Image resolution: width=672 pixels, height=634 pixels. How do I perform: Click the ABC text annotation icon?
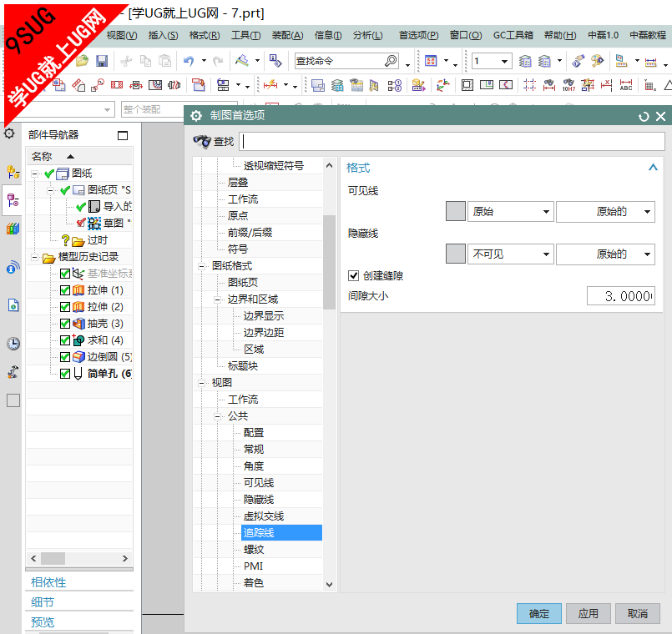[x=626, y=85]
